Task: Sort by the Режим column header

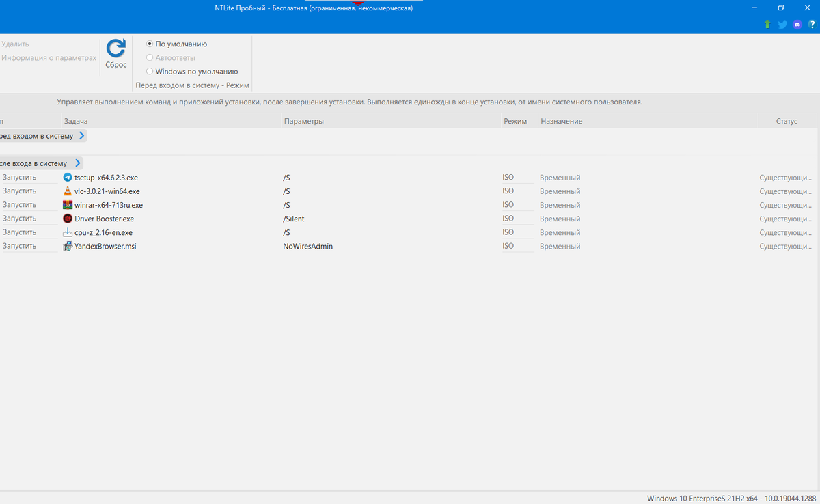Action: click(518, 121)
